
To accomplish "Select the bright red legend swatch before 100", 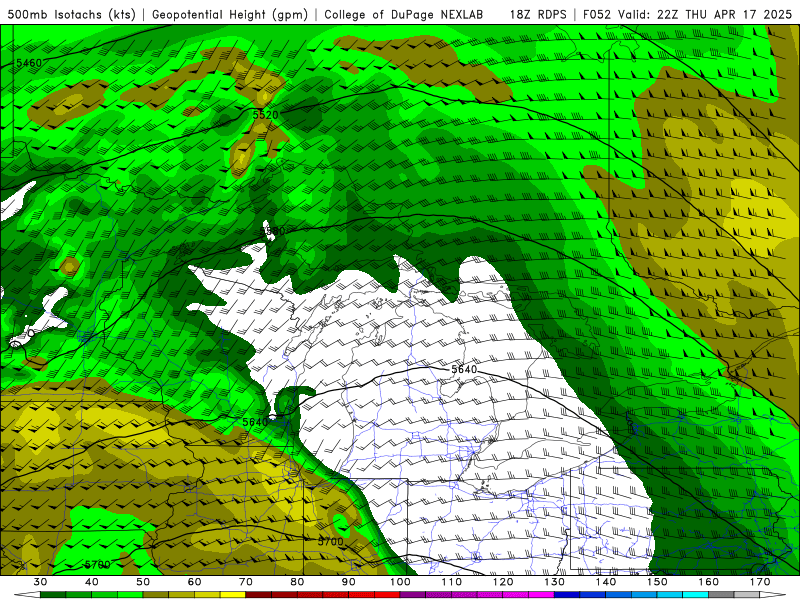I will [x=388, y=595].
